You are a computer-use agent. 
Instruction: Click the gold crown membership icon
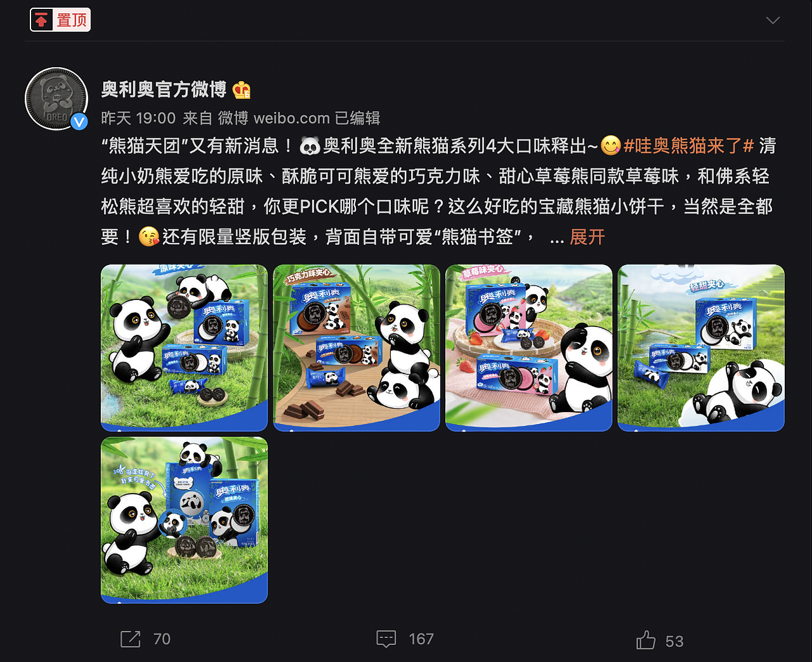click(242, 91)
